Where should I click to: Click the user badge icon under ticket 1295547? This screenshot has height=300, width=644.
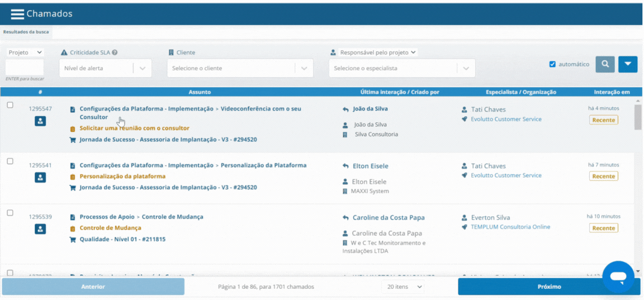(40, 121)
